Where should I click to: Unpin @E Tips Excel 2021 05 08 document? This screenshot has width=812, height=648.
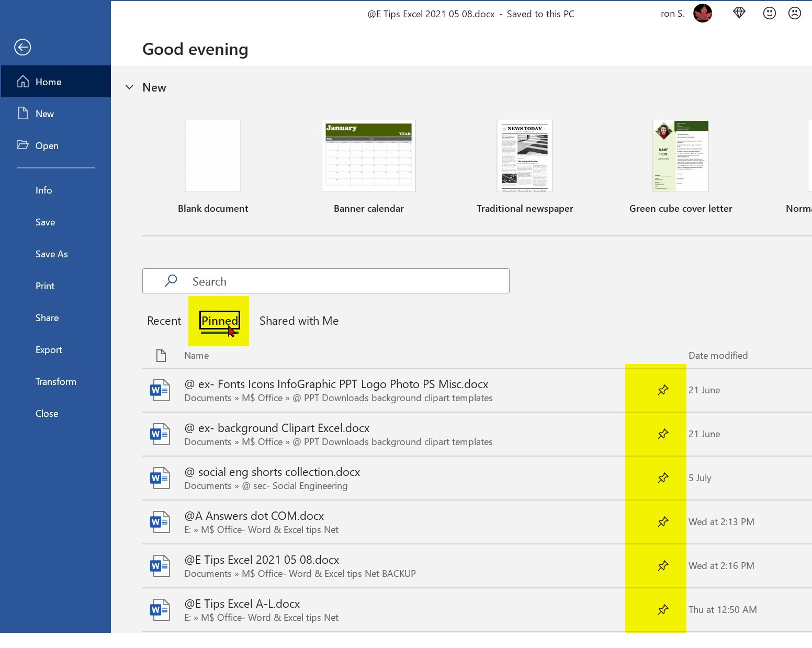[x=663, y=566]
